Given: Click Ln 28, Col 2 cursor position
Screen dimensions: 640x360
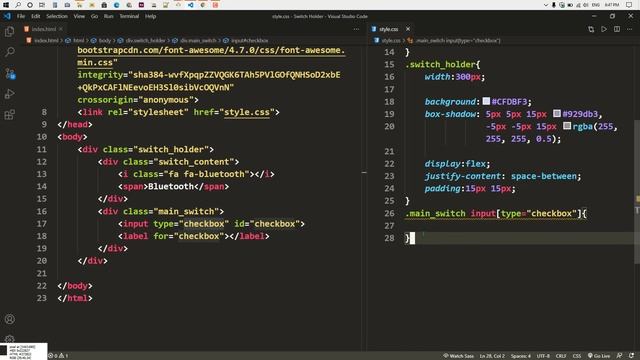Looking at the screenshot, I should click(492, 356).
